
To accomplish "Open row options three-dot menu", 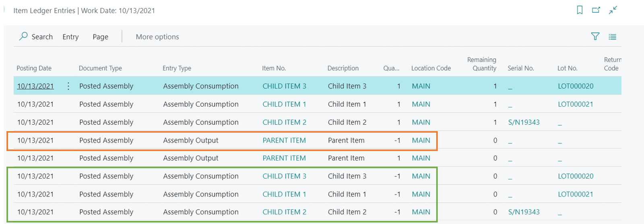I will [68, 86].
